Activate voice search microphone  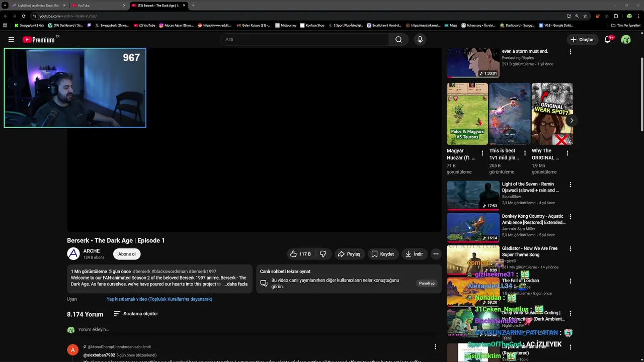click(x=420, y=39)
